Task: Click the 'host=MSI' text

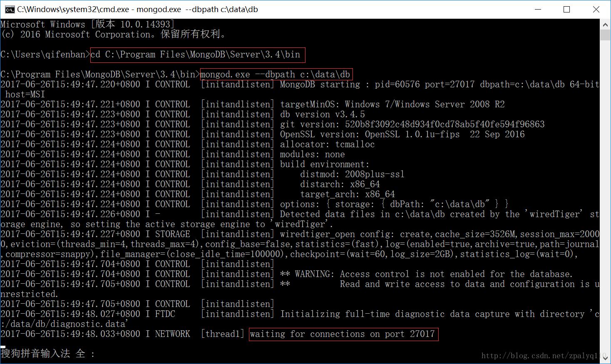Action: 25,94
